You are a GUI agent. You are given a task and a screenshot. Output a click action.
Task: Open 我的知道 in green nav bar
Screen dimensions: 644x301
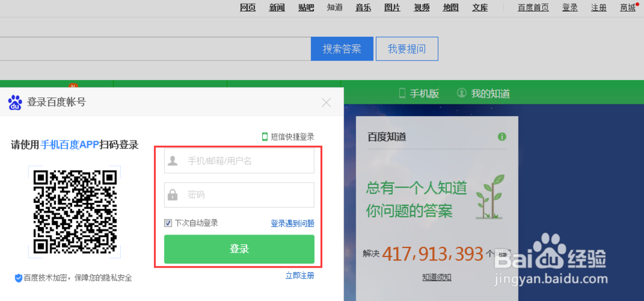pos(490,93)
